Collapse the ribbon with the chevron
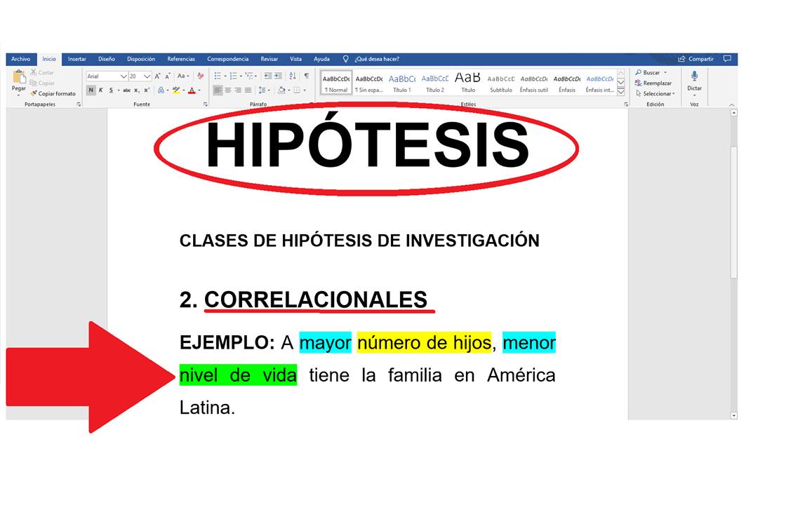The image size is (812, 505). (x=732, y=105)
